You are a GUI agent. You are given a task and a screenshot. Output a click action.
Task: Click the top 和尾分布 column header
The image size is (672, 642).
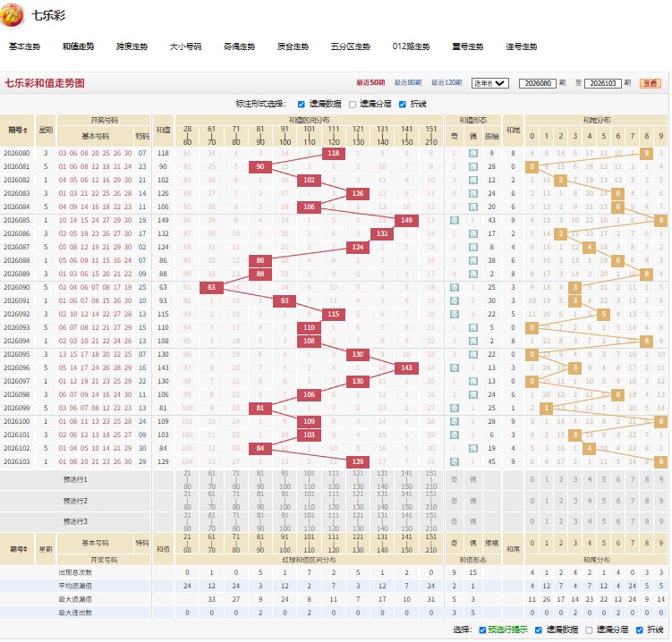tap(597, 120)
